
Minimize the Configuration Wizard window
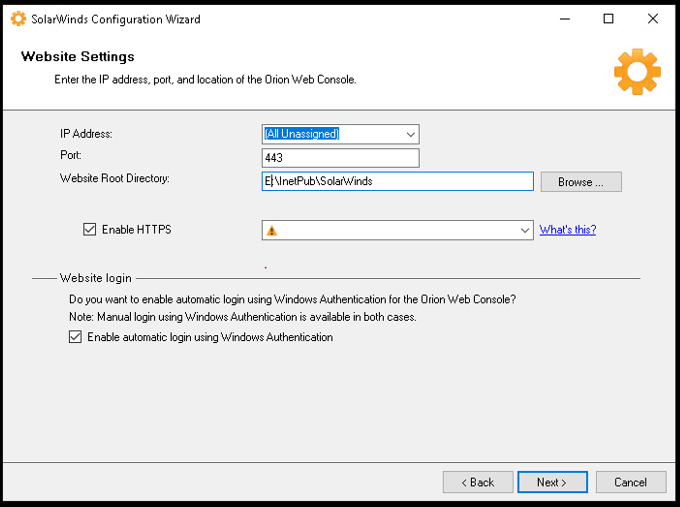[565, 19]
